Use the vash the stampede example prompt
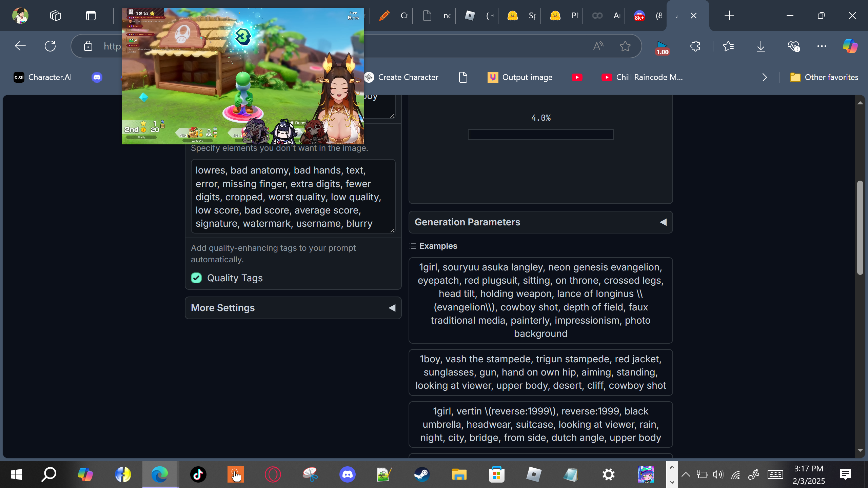The height and width of the screenshot is (488, 868). (x=541, y=372)
